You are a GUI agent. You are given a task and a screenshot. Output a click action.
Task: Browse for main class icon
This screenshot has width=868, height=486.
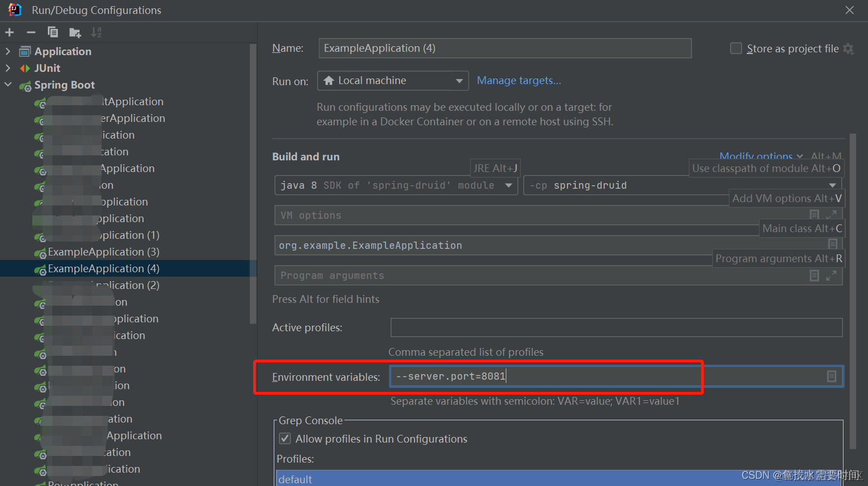[x=832, y=244]
